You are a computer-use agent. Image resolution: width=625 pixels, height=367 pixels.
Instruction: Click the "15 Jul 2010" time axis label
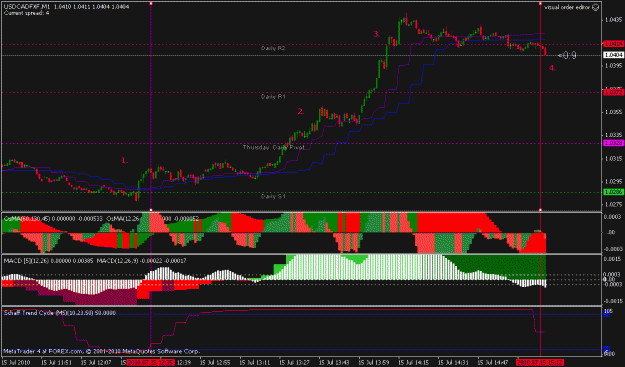16,363
